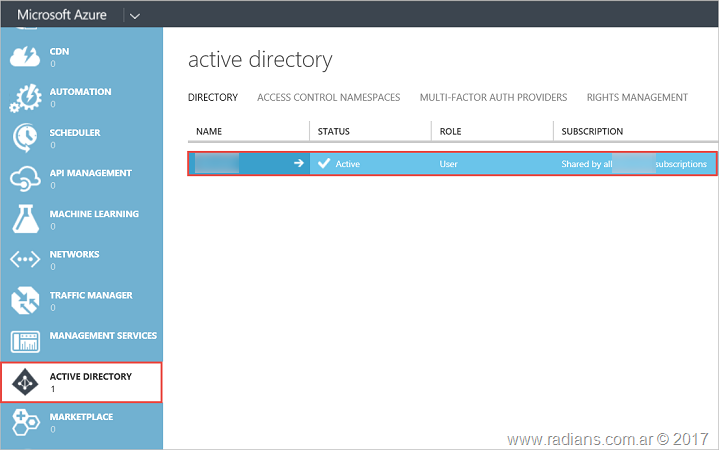Sort by the Name column header
Screen dimensions: 719x450
tap(209, 131)
